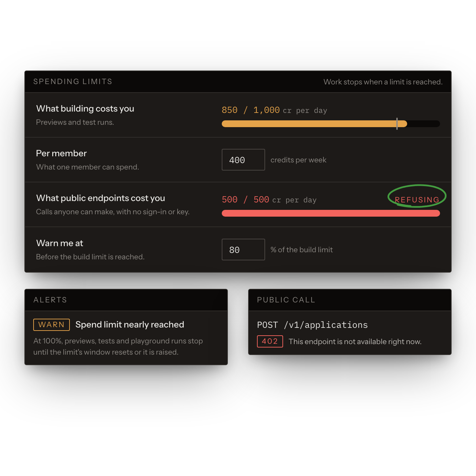Select the warning threshold tick on build bar
The width and height of the screenshot is (476, 476).
pos(397,124)
